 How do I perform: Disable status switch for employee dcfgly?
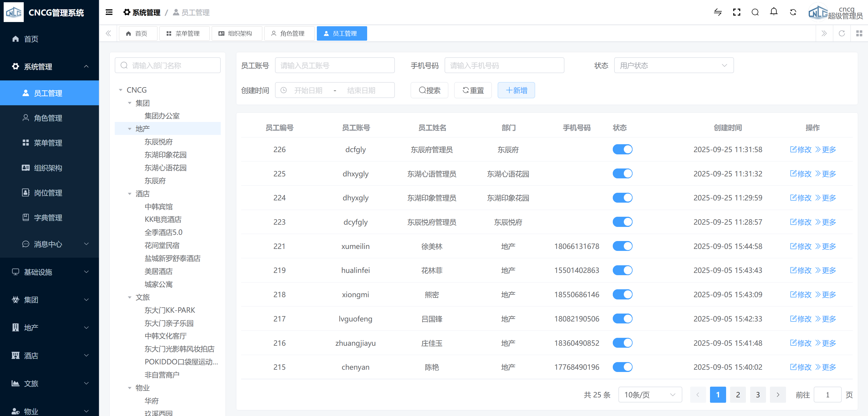(622, 149)
